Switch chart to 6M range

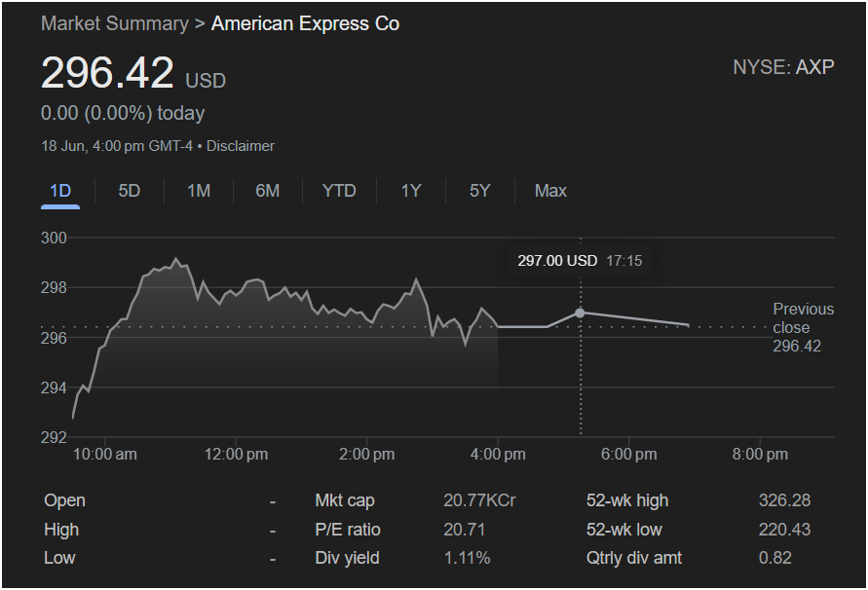pyautogui.click(x=267, y=191)
